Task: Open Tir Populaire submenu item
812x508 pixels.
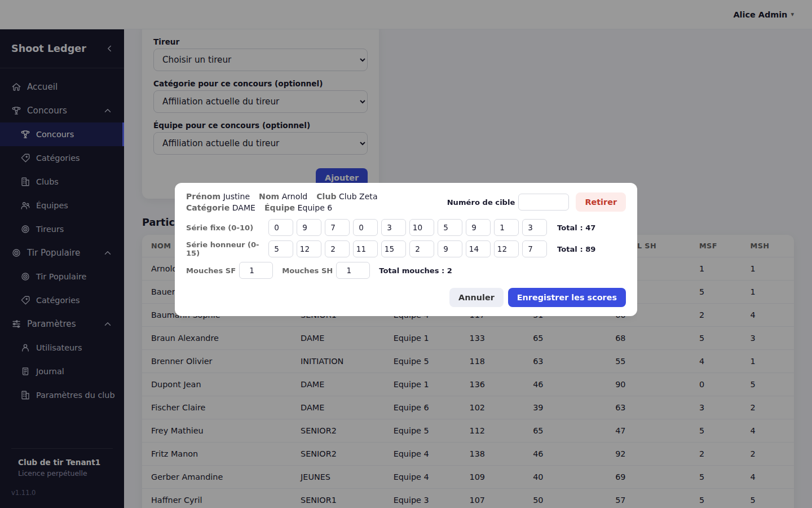Action: point(62,277)
